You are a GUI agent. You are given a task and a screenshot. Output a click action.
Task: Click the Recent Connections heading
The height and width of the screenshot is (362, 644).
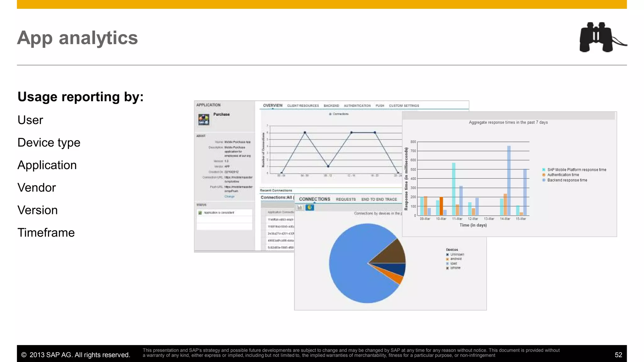276,190
